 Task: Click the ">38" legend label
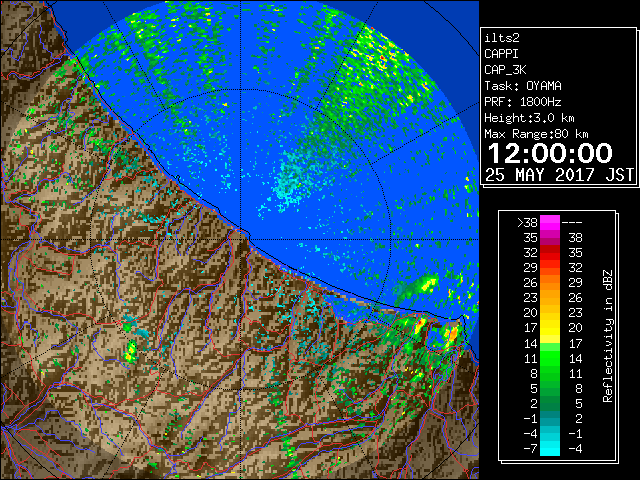pos(527,223)
